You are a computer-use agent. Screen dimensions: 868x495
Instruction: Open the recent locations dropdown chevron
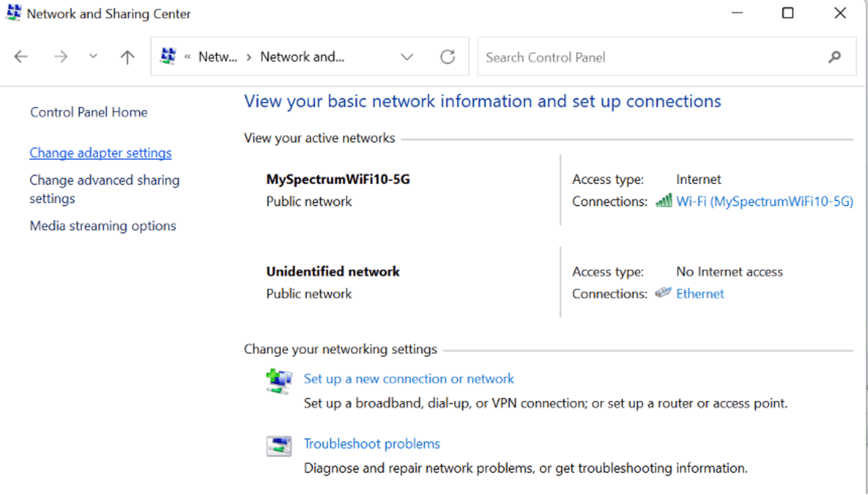pyautogui.click(x=93, y=56)
